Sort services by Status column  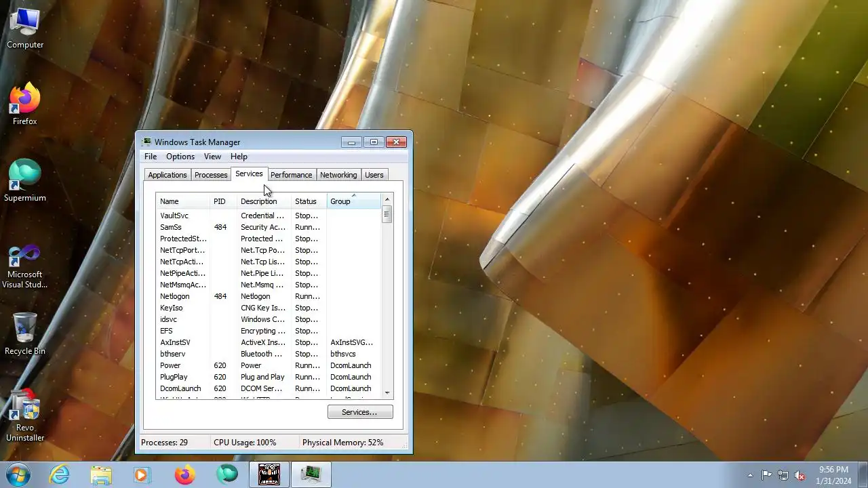coord(309,201)
